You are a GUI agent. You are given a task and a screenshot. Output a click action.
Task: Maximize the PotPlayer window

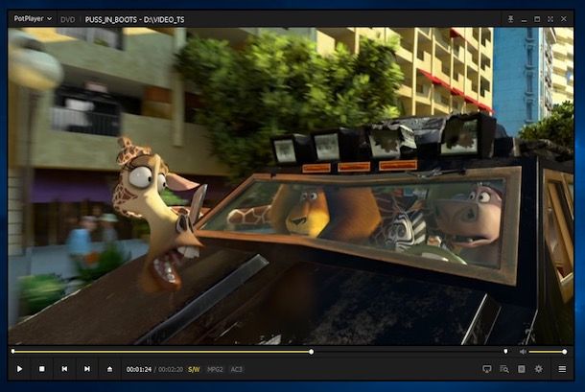pyautogui.click(x=537, y=19)
